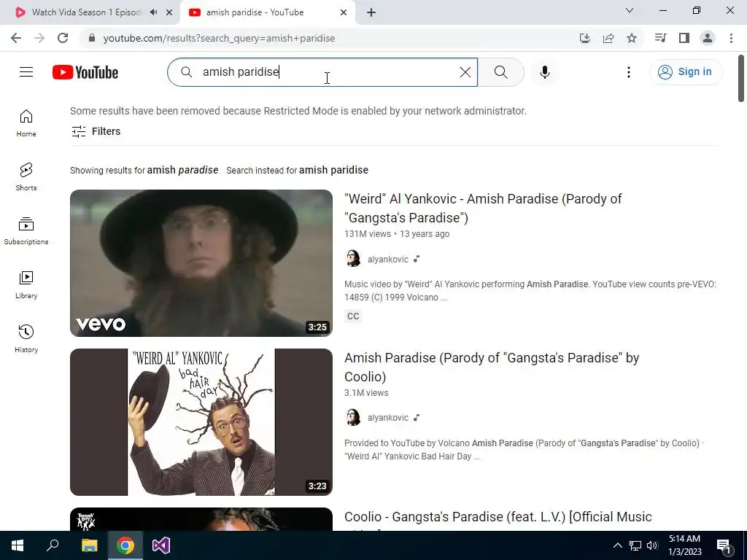Switch to the Watch Vida Season 1 tab
Screen dimensions: 747x560
tap(86, 12)
